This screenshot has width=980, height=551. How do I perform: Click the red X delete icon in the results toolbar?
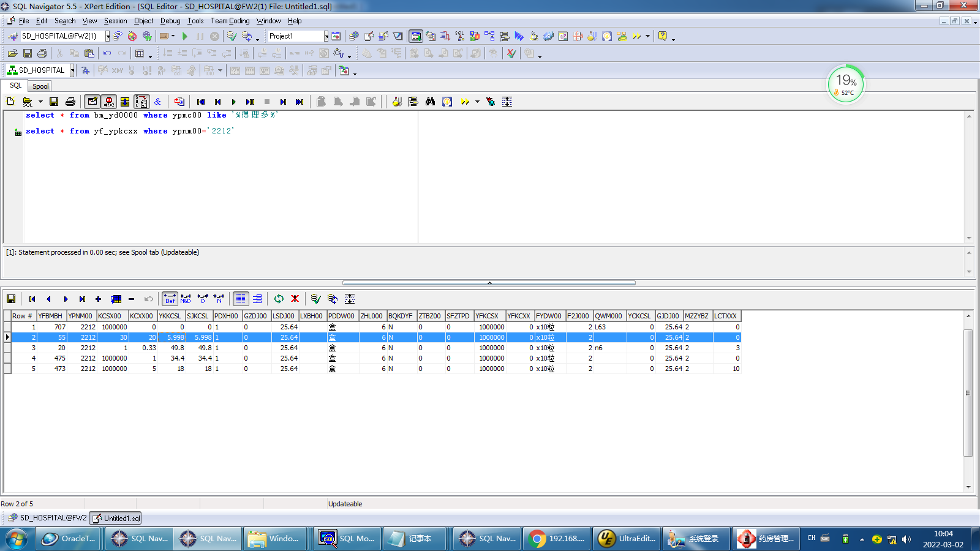[295, 299]
